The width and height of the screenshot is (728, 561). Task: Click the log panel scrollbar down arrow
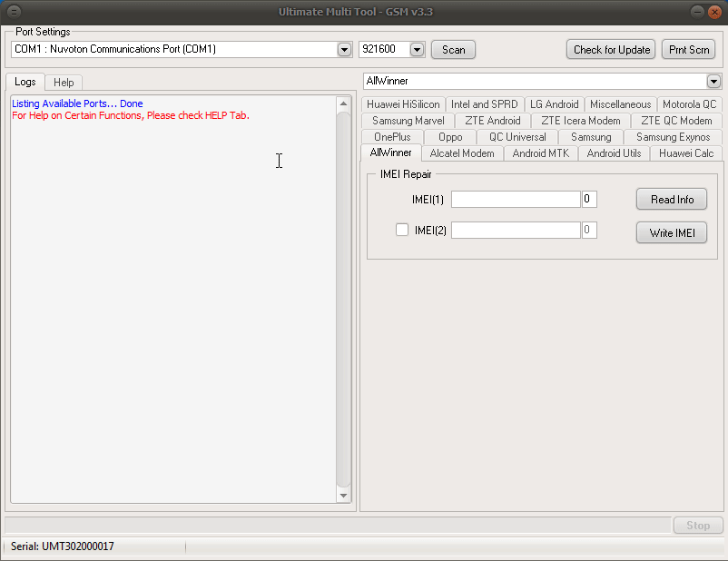coord(343,496)
